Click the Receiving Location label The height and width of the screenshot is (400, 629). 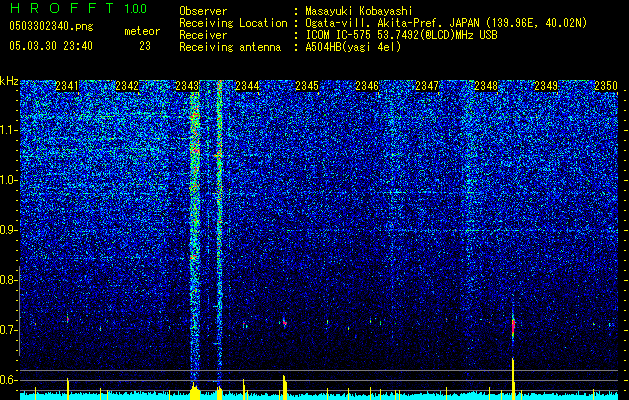pos(233,23)
